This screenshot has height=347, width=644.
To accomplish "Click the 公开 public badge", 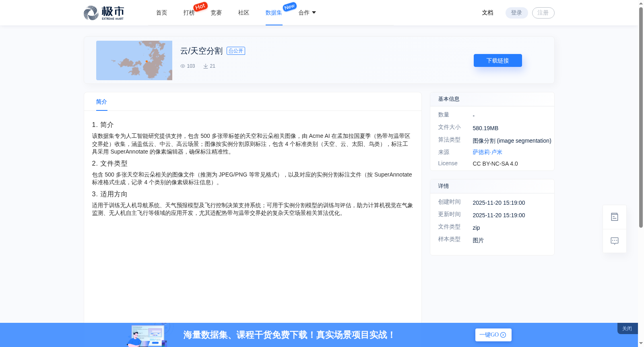I will [x=236, y=51].
